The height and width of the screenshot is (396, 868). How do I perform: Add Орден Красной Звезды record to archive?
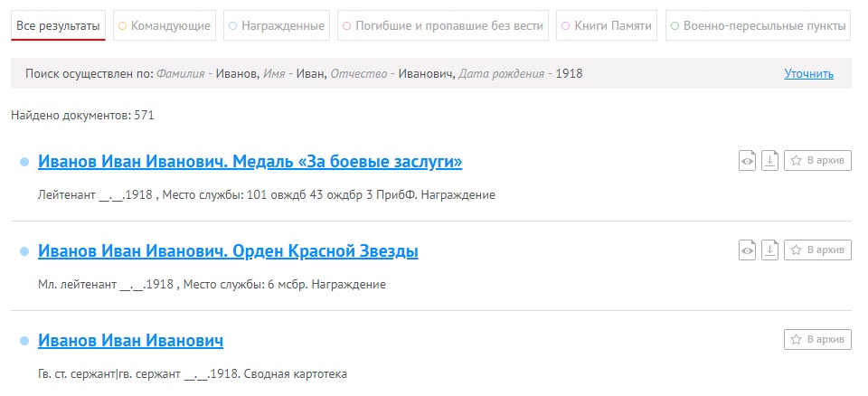tap(817, 250)
